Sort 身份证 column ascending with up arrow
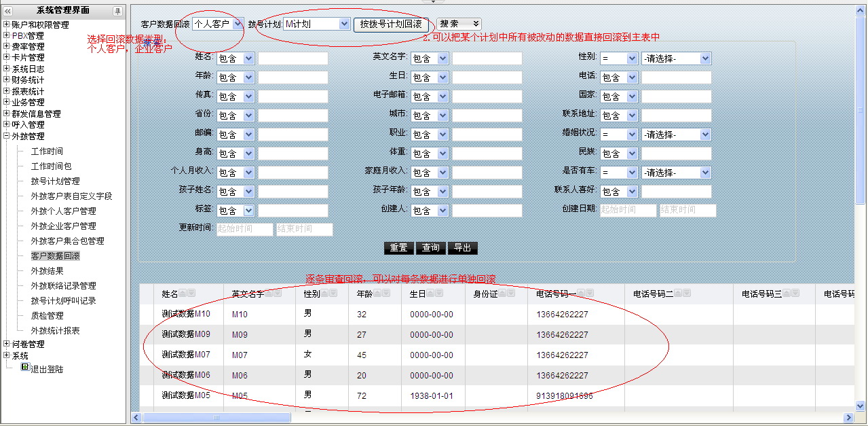This screenshot has height=426, width=868. (x=504, y=294)
